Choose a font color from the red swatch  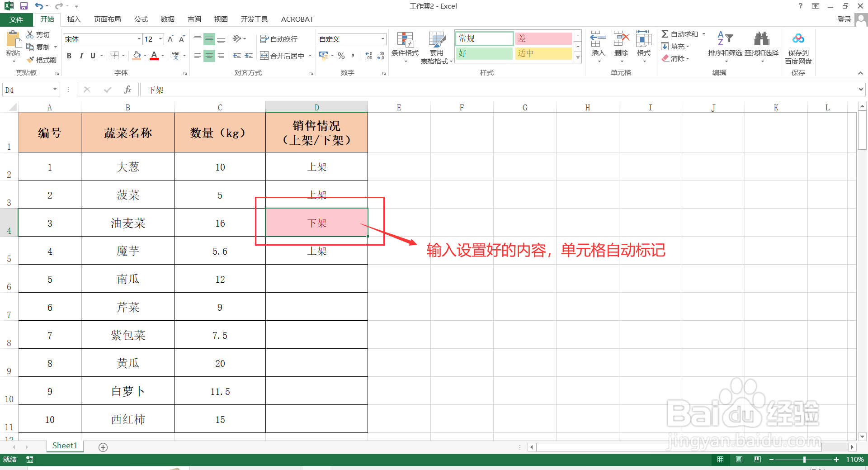pyautogui.click(x=154, y=56)
